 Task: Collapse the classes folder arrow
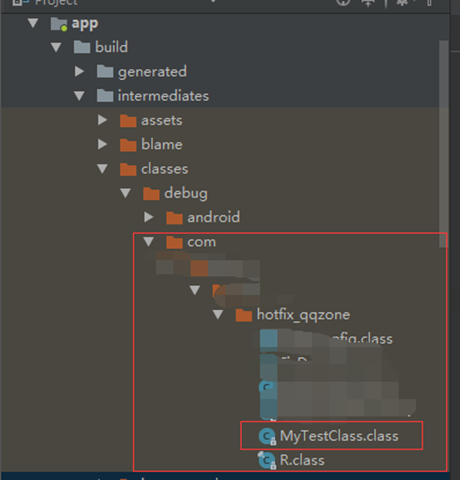102,169
